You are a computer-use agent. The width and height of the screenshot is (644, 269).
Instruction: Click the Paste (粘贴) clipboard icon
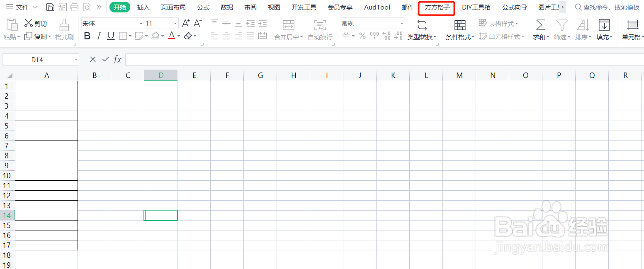pyautogui.click(x=12, y=25)
